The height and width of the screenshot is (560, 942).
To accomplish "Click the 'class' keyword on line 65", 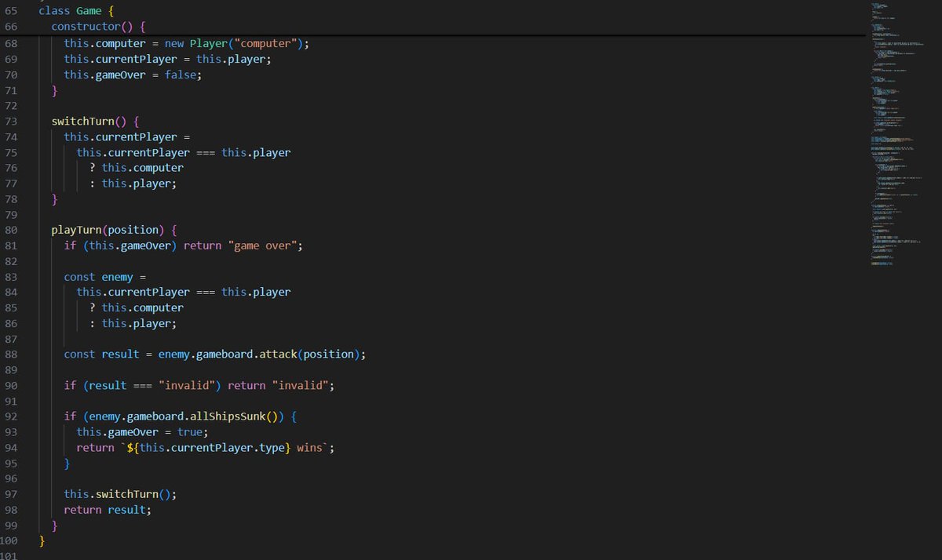I will click(54, 12).
